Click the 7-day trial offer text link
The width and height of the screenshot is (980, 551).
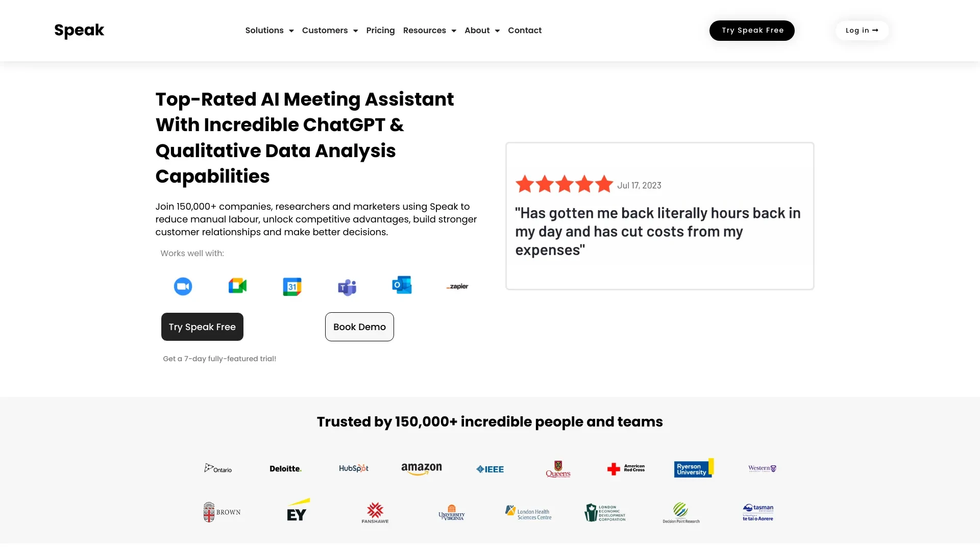(220, 358)
